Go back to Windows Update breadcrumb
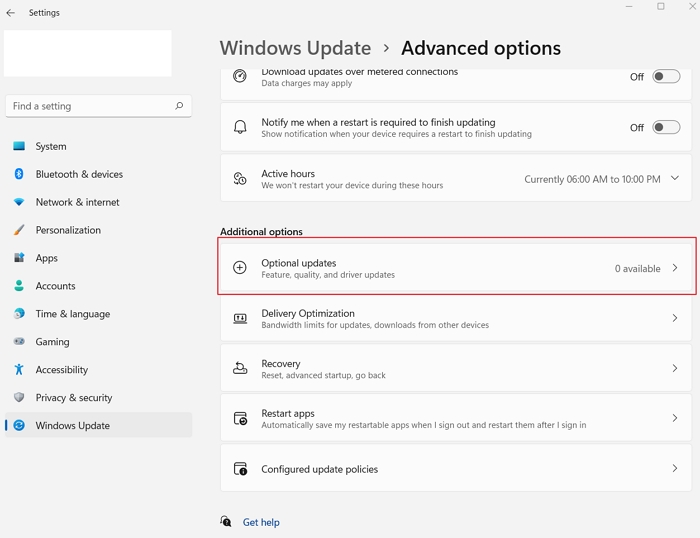Viewport: 700px width, 538px height. tap(295, 48)
